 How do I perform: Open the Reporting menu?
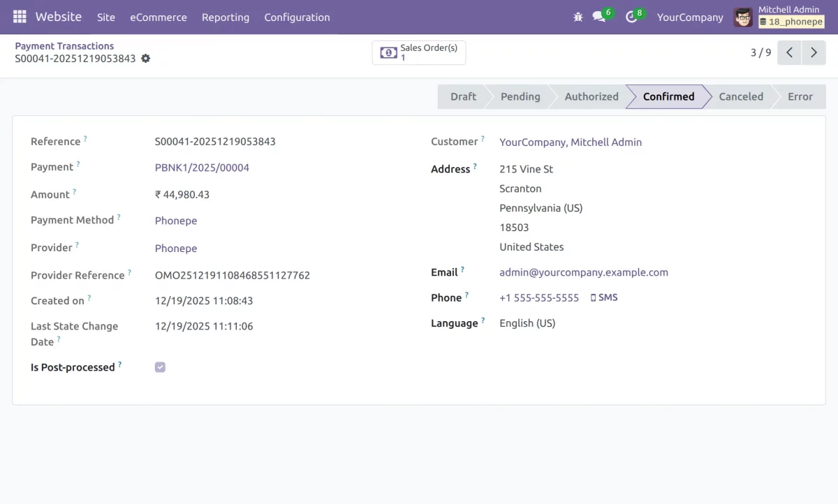tap(226, 17)
